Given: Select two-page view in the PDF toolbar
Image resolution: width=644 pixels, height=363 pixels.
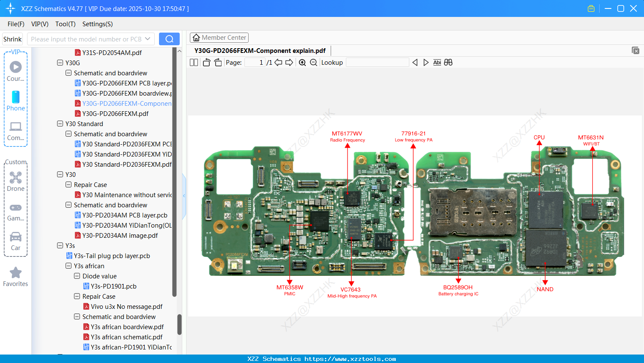Looking at the screenshot, I should [x=194, y=62].
